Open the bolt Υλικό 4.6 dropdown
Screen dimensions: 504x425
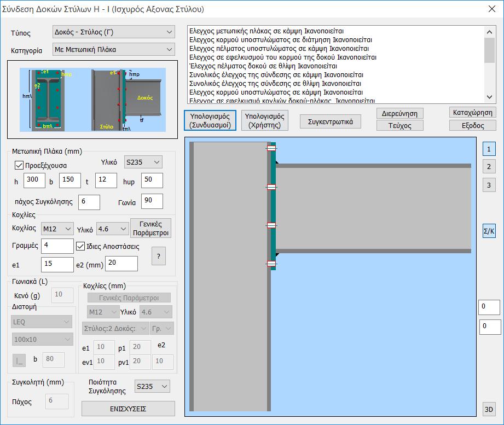[113, 229]
